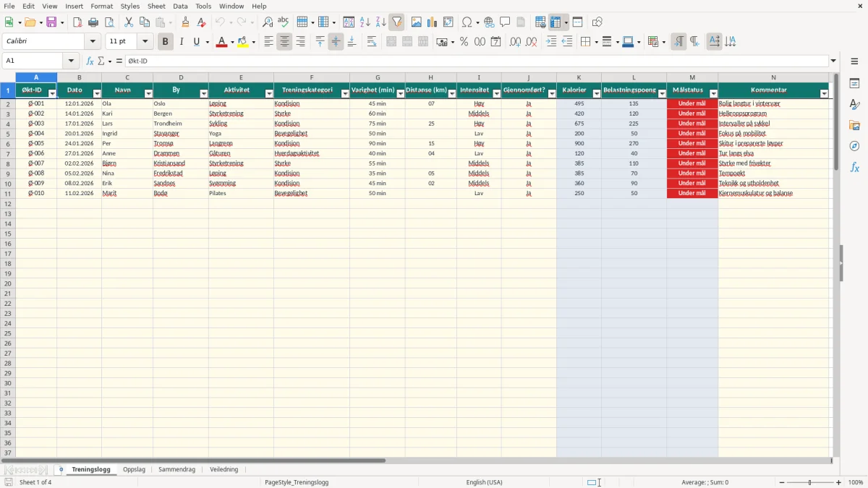The image size is (868, 488).
Task: Switch to the Oppslag sheet tab
Action: click(134, 469)
